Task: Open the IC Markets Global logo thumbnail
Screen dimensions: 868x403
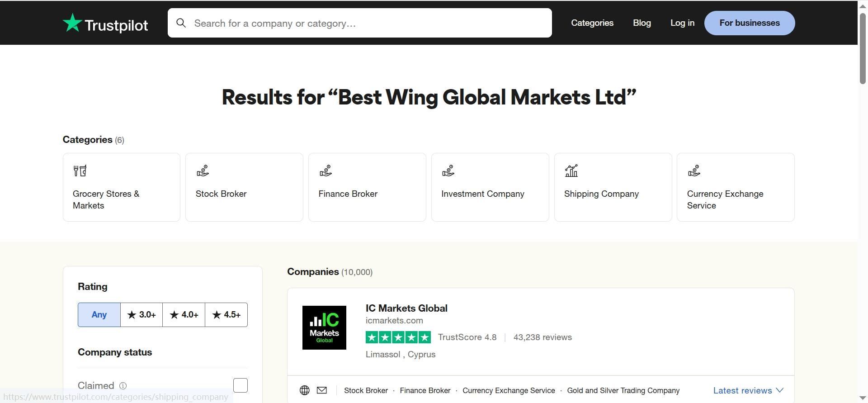Action: coord(324,327)
